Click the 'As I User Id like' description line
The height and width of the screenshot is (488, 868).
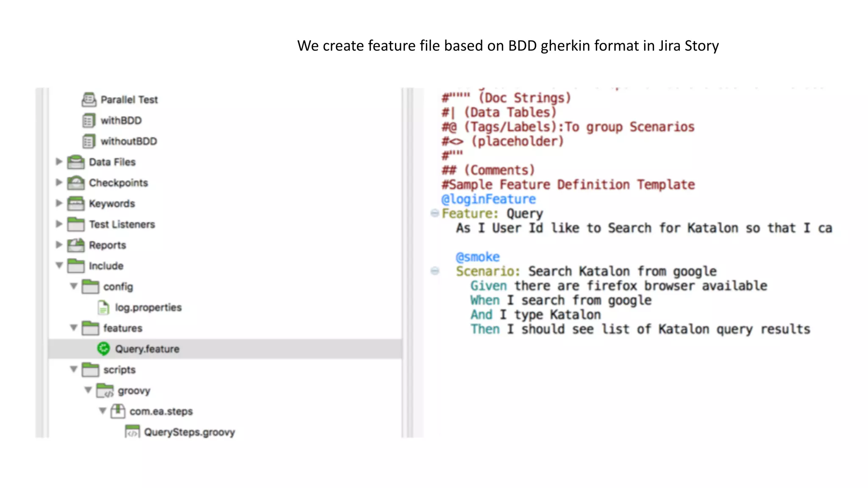click(644, 228)
